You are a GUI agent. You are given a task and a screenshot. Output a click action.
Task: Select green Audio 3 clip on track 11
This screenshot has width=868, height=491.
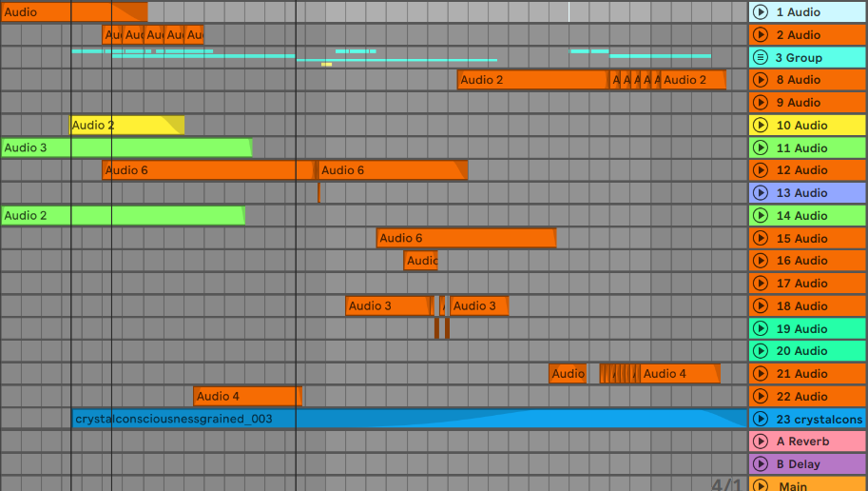coord(126,147)
